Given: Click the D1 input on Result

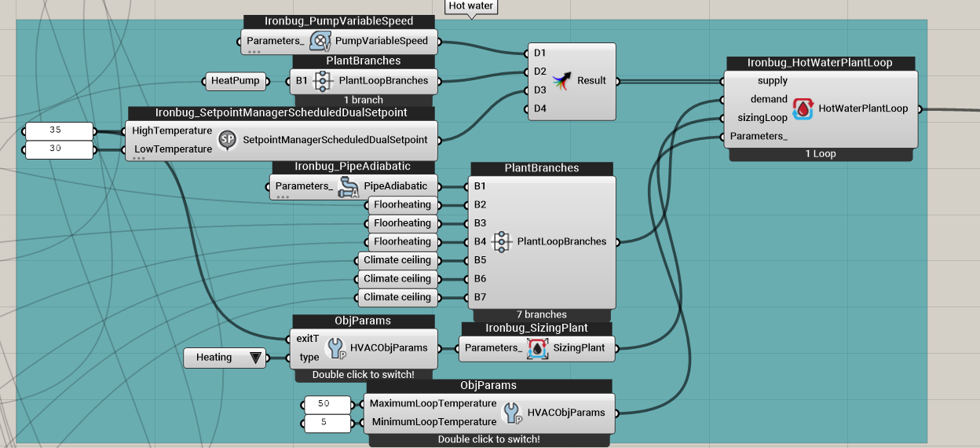Looking at the screenshot, I should click(x=539, y=53).
